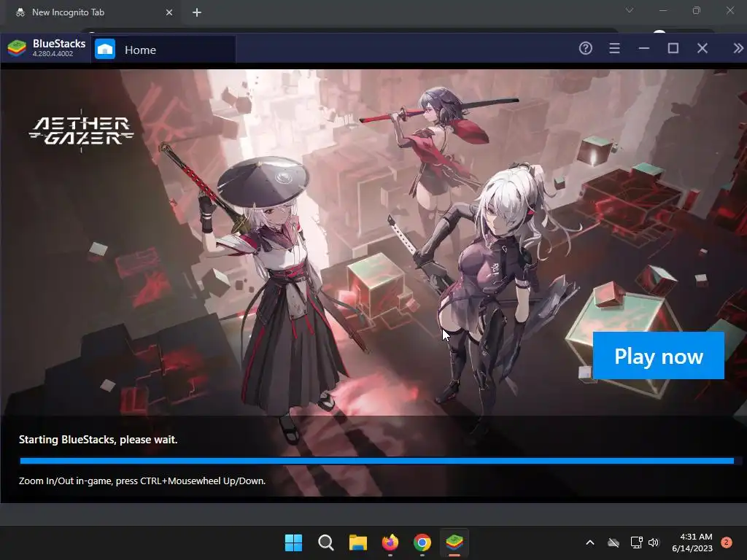747x560 pixels.
Task: Open a new Chrome tab with plus
Action: 197,12
